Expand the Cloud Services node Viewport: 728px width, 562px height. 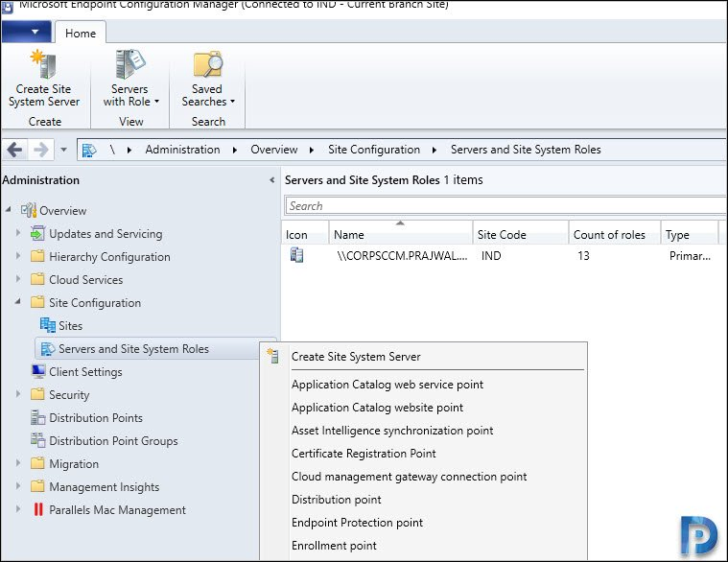tap(18, 279)
